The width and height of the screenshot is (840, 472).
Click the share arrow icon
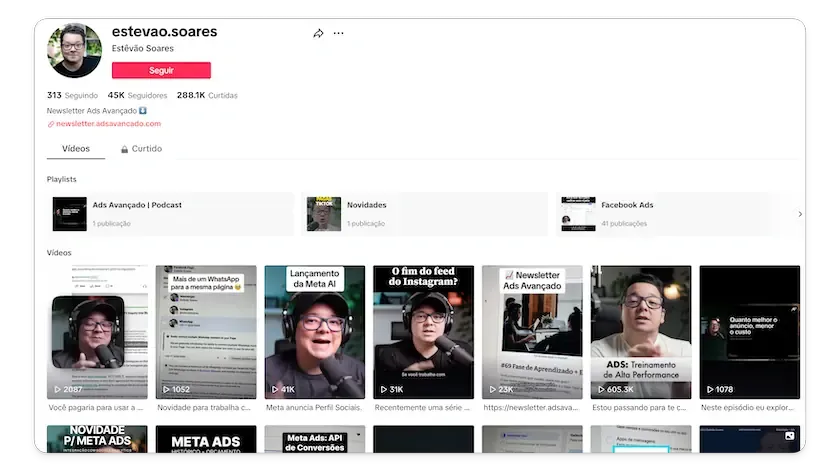tap(318, 33)
